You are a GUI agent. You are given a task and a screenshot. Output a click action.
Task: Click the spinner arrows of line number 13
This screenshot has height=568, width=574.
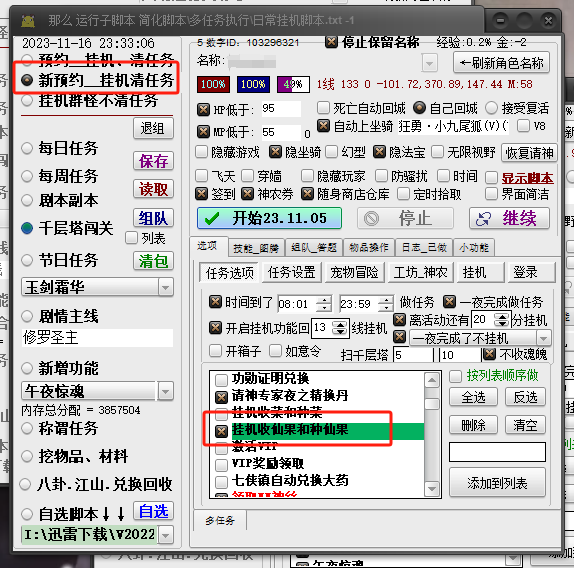340,328
